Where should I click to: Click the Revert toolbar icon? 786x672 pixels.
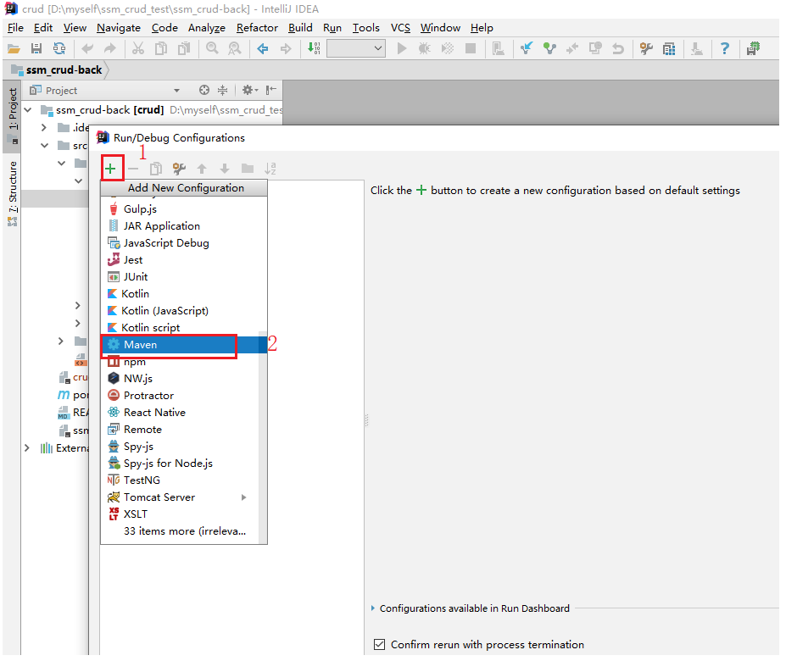click(x=618, y=48)
